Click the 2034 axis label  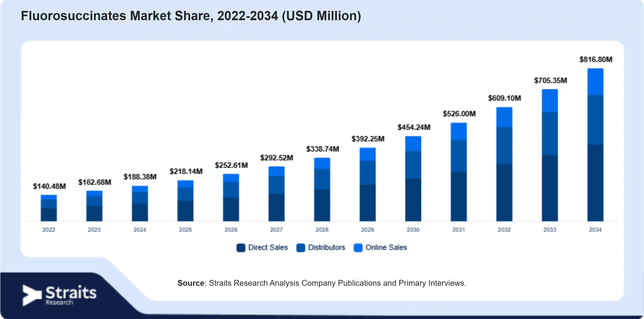[595, 230]
